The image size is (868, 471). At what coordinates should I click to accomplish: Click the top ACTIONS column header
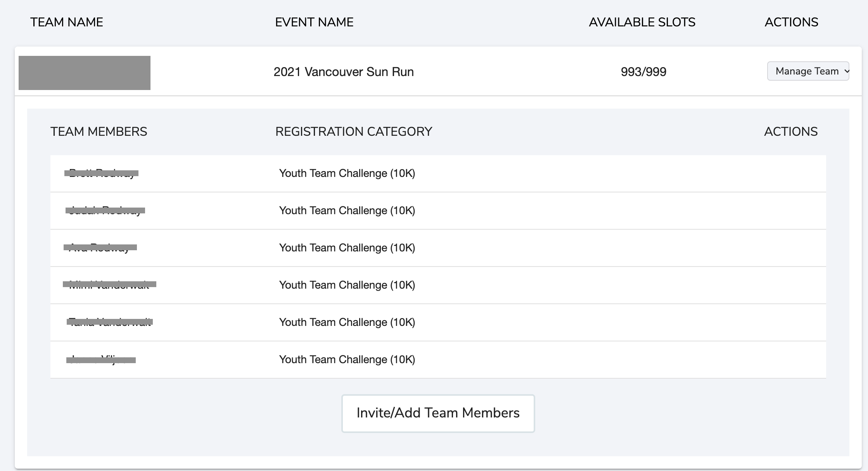(x=791, y=22)
